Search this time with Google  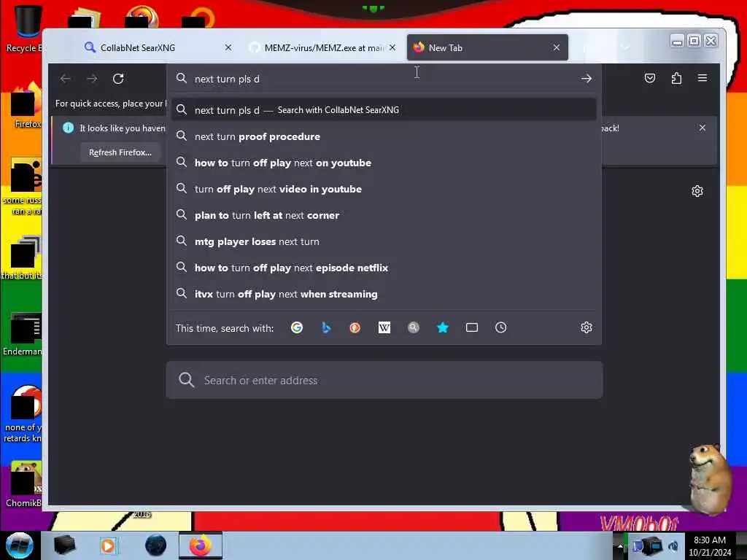coord(297,327)
